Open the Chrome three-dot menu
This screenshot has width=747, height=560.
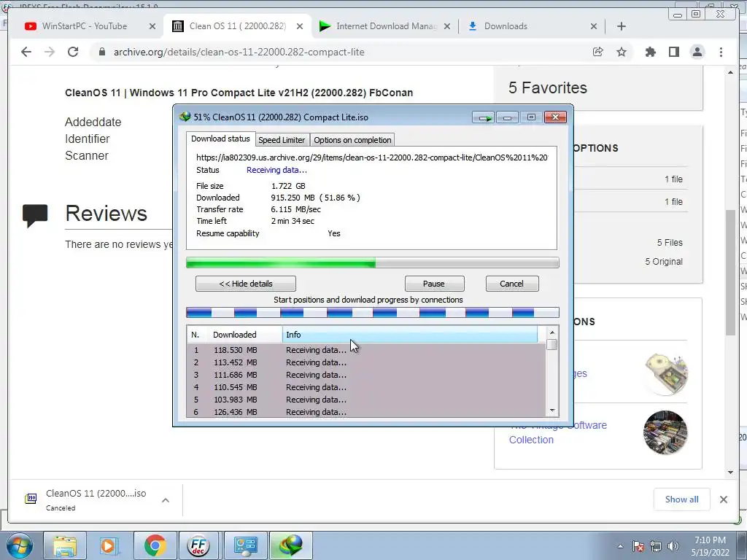(721, 52)
